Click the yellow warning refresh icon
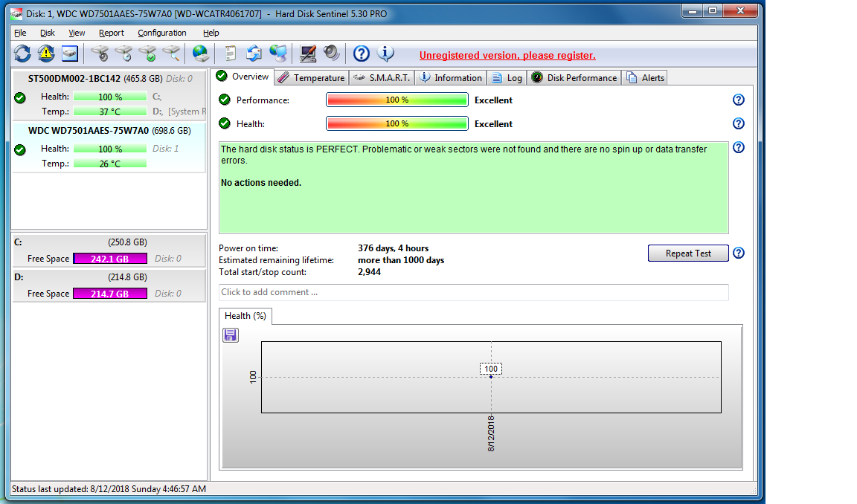 46,54
